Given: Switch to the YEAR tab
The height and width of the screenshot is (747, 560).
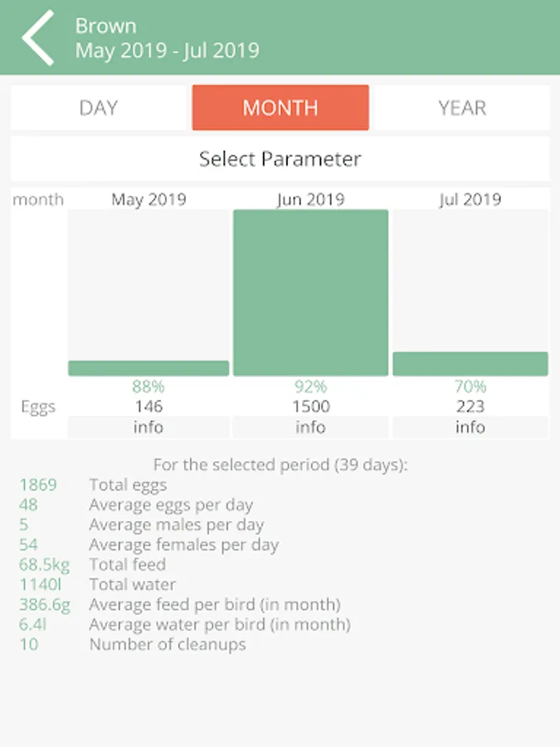Looking at the screenshot, I should [x=461, y=108].
